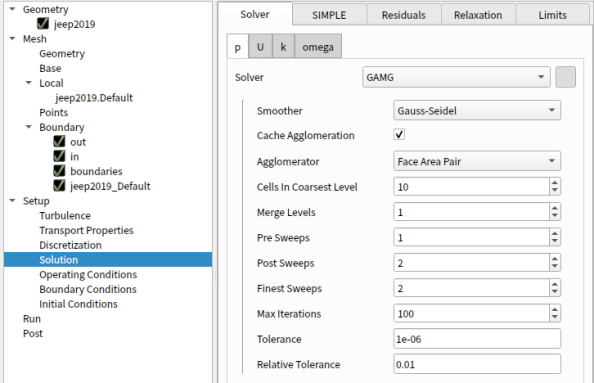Toggle the 'in' boundary checkbox
Screen dimensions: 594x383
tap(59, 156)
